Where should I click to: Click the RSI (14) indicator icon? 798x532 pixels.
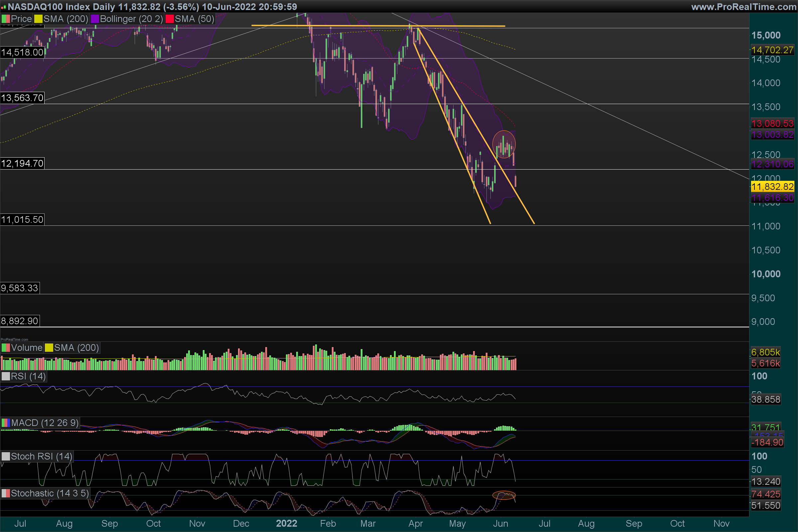pos(6,376)
